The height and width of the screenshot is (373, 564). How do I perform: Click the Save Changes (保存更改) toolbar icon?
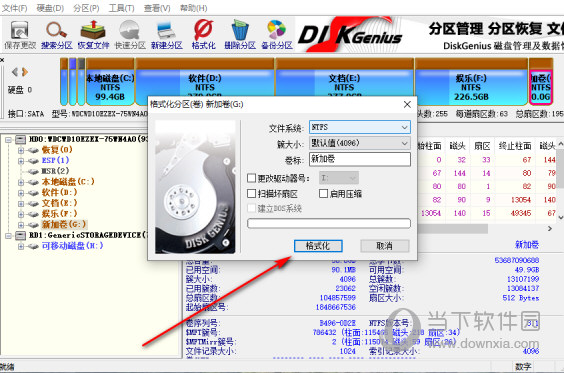point(20,35)
